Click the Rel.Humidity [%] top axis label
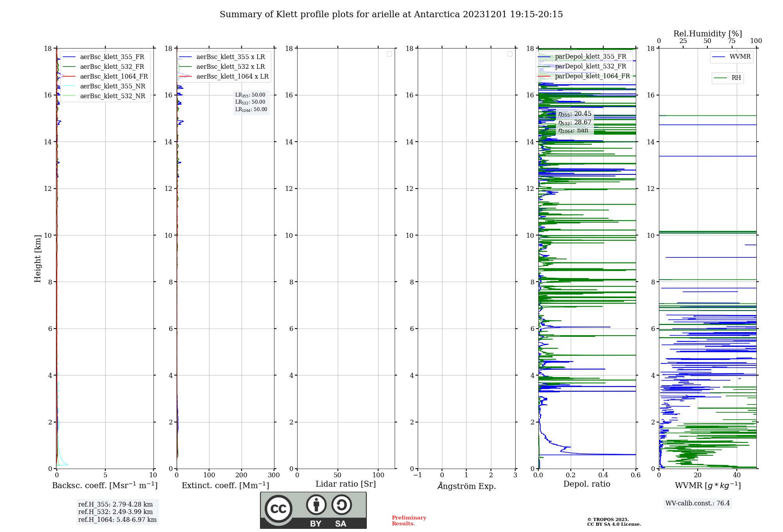Viewport: 783px width, 532px height. (707, 34)
